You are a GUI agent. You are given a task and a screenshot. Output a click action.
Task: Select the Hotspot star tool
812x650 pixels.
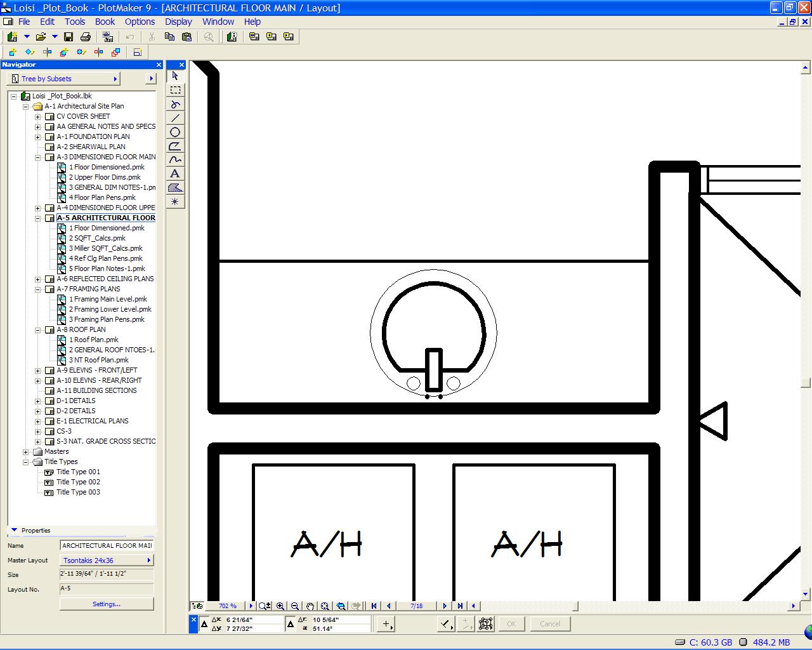pos(175,201)
